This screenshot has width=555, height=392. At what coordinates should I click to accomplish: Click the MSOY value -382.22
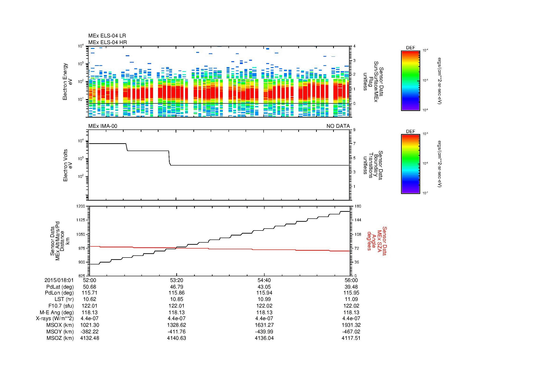pos(89,332)
